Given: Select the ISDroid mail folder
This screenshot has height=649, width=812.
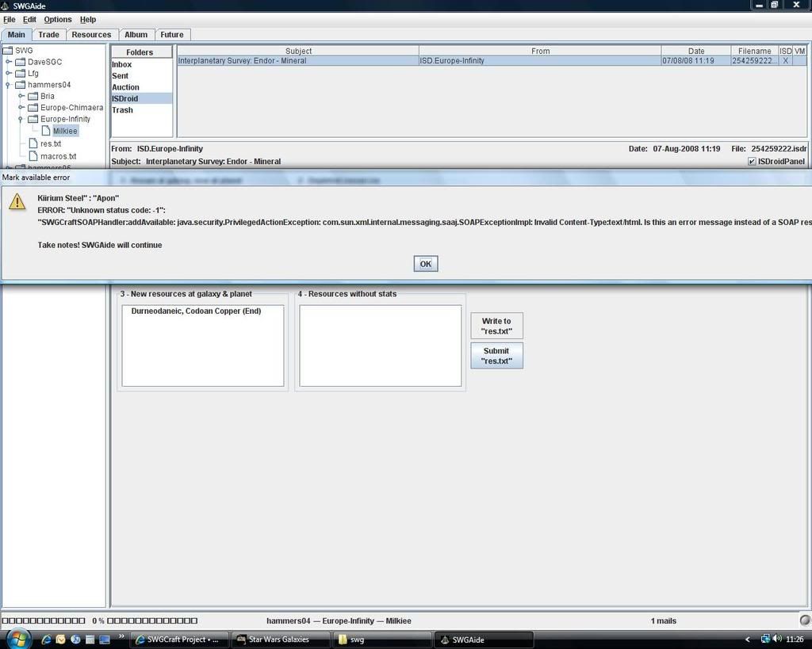Looking at the screenshot, I should coord(141,98).
